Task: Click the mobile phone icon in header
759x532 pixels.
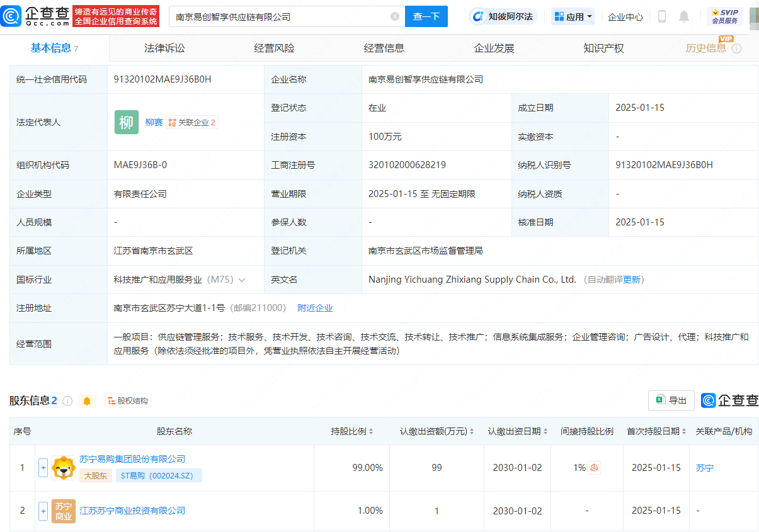Action: click(x=662, y=16)
